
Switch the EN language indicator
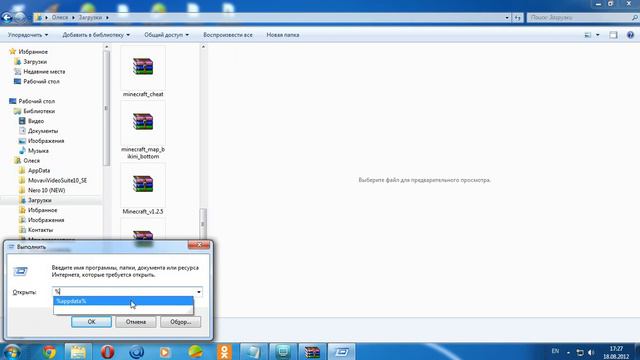[555, 351]
